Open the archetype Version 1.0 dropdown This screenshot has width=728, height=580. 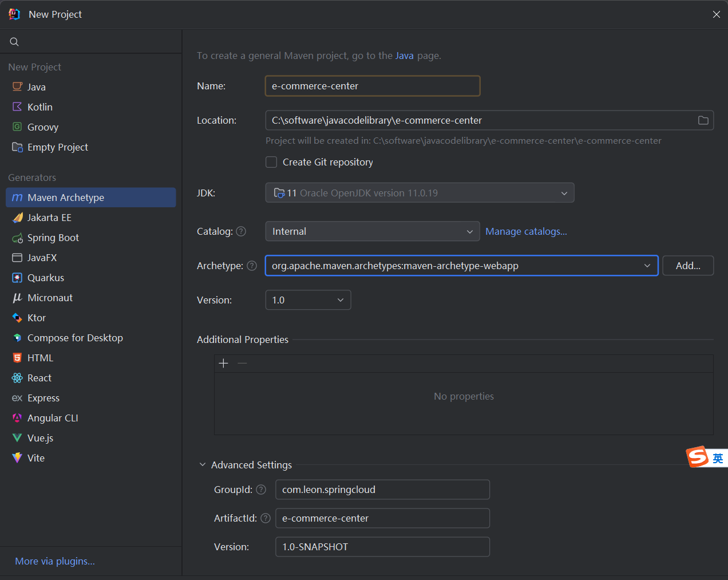click(340, 300)
